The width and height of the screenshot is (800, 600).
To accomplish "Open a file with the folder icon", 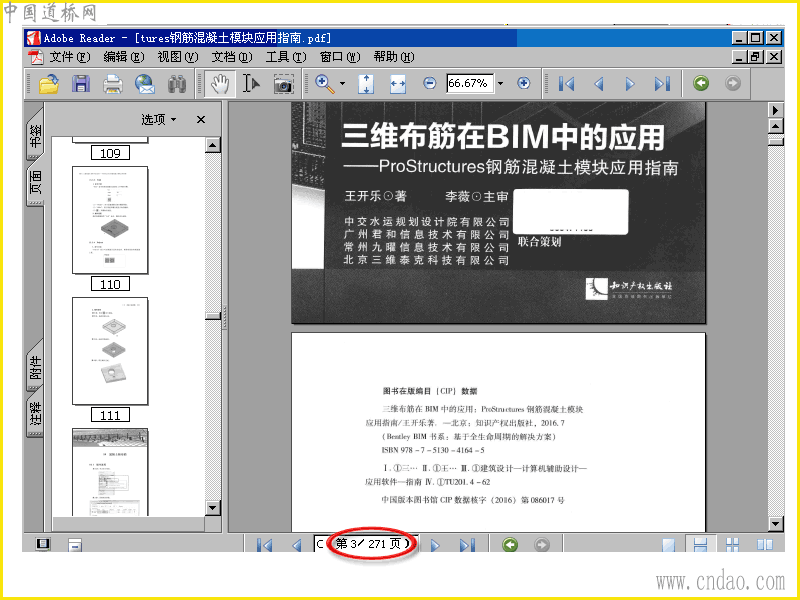I will (48, 84).
